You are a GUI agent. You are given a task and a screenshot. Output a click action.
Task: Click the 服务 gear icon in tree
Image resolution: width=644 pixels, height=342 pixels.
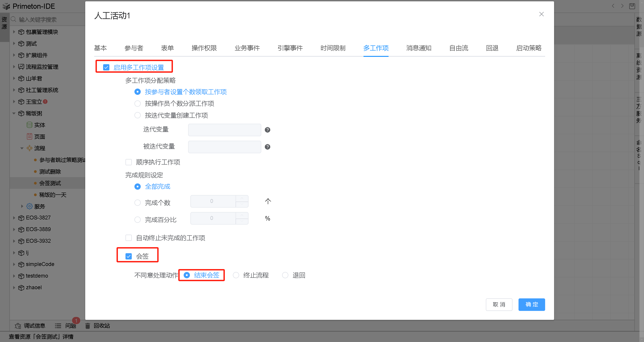pyautogui.click(x=30, y=206)
